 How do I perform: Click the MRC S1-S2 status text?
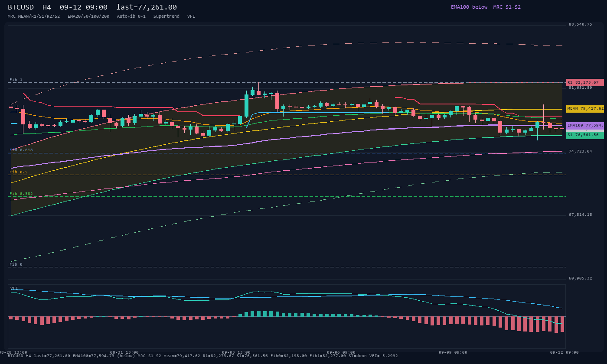click(x=507, y=7)
